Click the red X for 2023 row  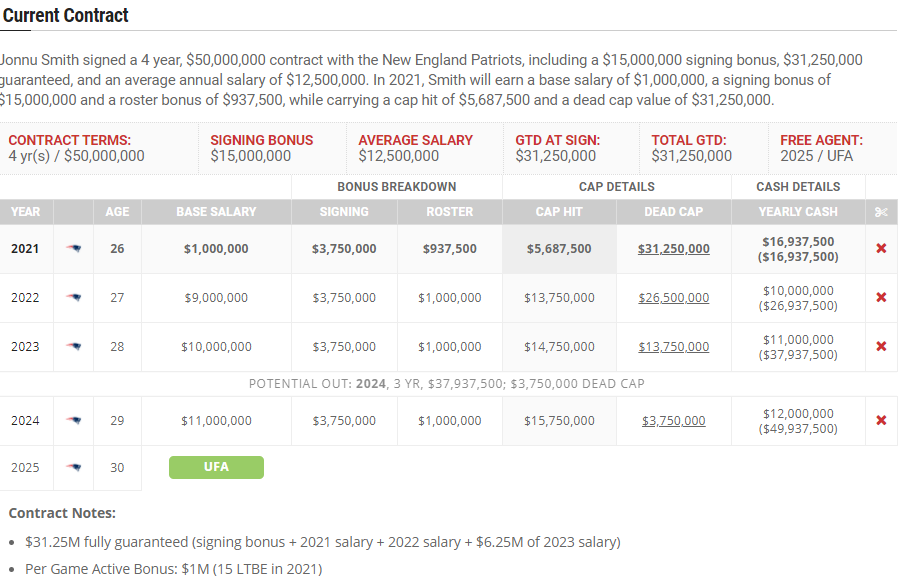[881, 347]
